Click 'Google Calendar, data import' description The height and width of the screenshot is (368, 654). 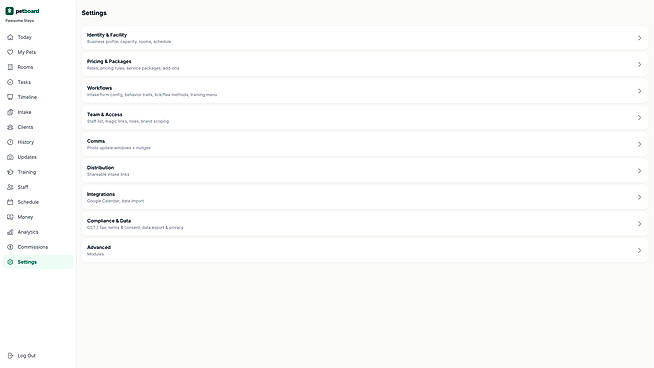pos(115,201)
